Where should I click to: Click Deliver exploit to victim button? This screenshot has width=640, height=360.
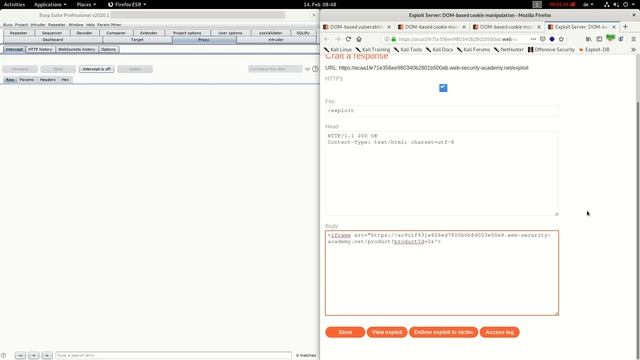click(x=443, y=332)
